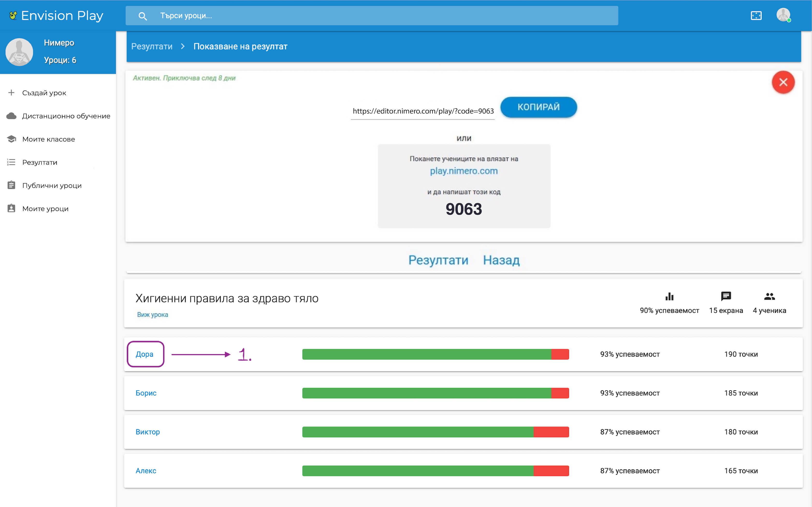812x507 pixels.
Task: Click the plus icon next to Създай урок
Action: pos(11,92)
